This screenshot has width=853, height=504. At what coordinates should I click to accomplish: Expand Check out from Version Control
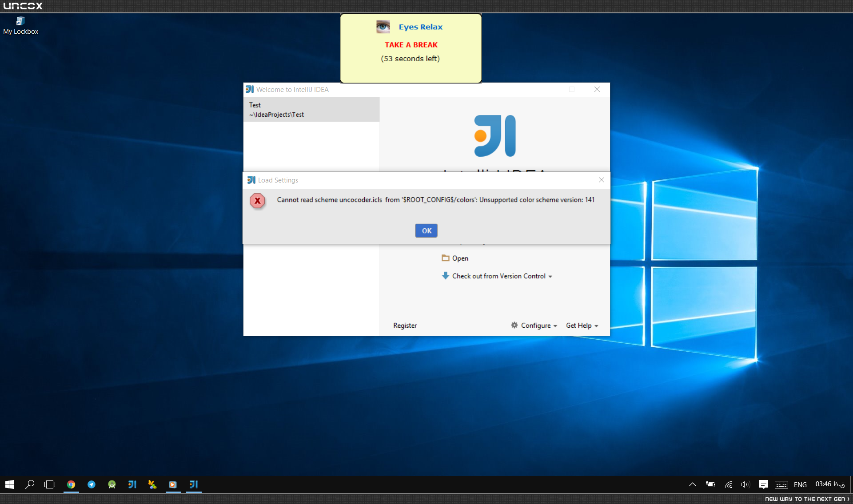click(497, 276)
